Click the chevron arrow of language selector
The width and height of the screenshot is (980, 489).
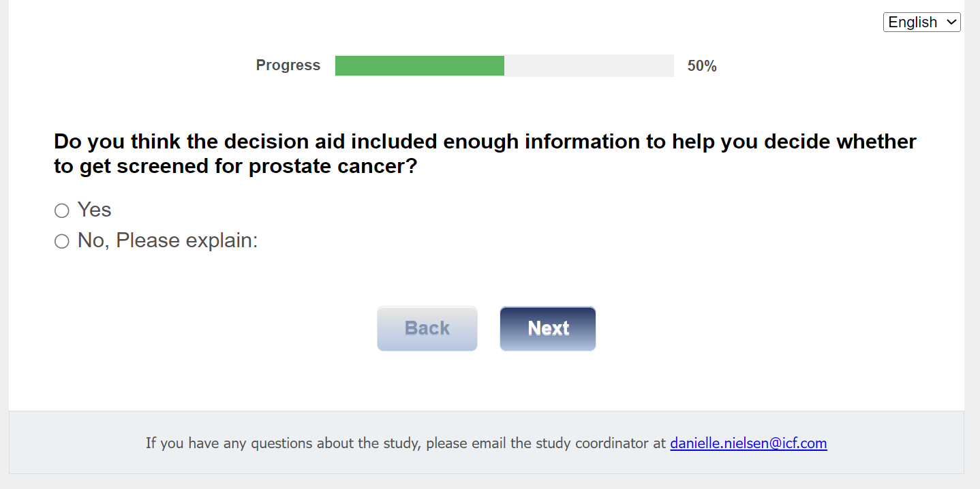point(951,22)
